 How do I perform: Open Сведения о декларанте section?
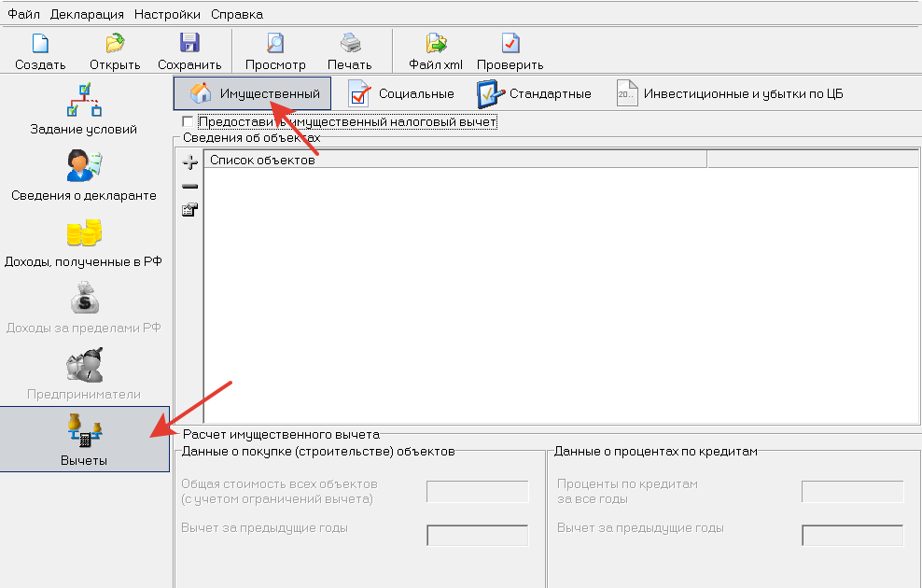tap(84, 175)
